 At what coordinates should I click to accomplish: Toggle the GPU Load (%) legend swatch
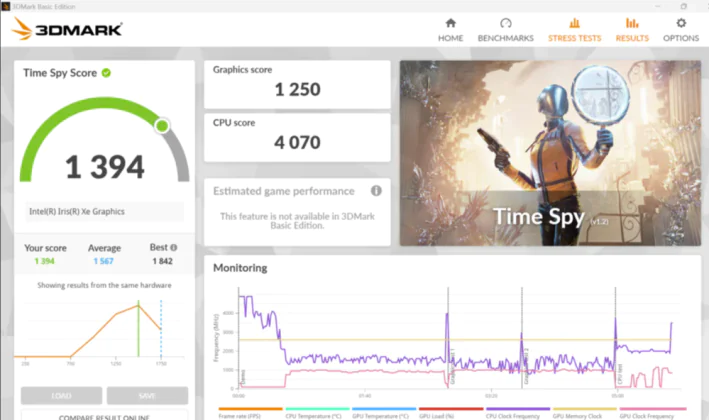pyautogui.click(x=451, y=408)
